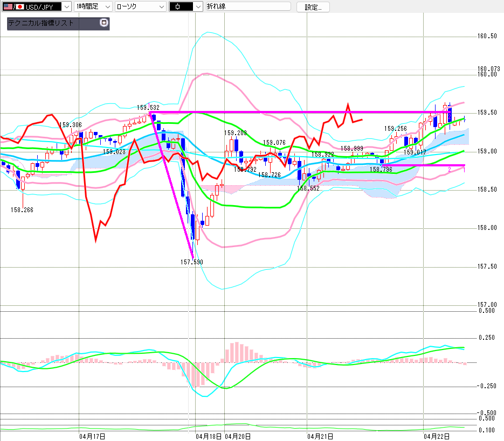Screen dimensions: 504x441
Task: Click the 159.532 high price label
Action: 147,108
